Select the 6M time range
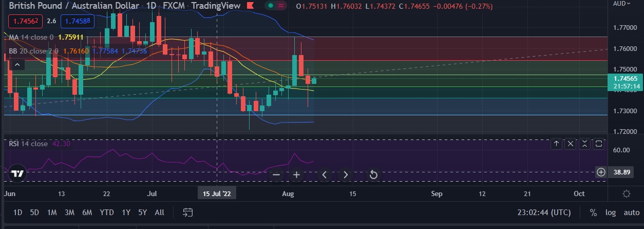Screen dimensions: 644x229 click(87, 213)
